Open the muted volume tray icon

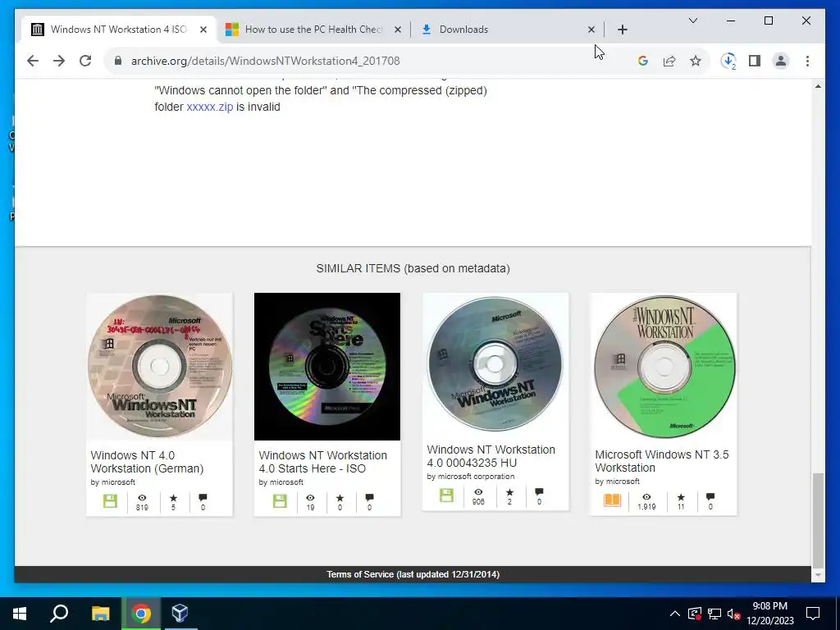pyautogui.click(x=733, y=614)
